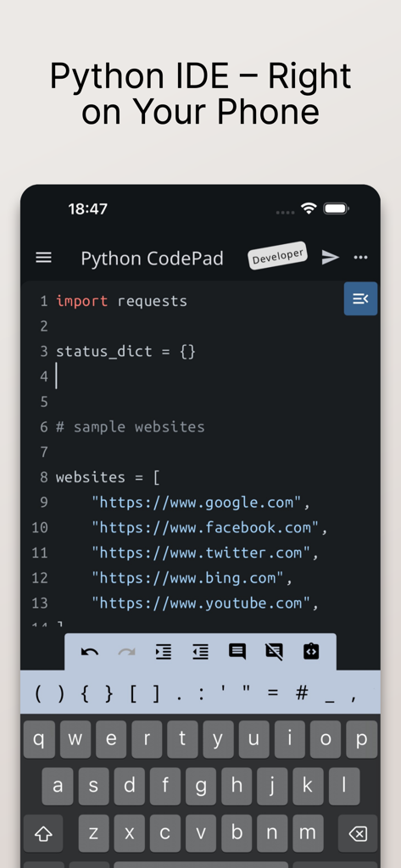The height and width of the screenshot is (868, 401).
Task: Collapse the blue side panel button
Action: tap(360, 299)
